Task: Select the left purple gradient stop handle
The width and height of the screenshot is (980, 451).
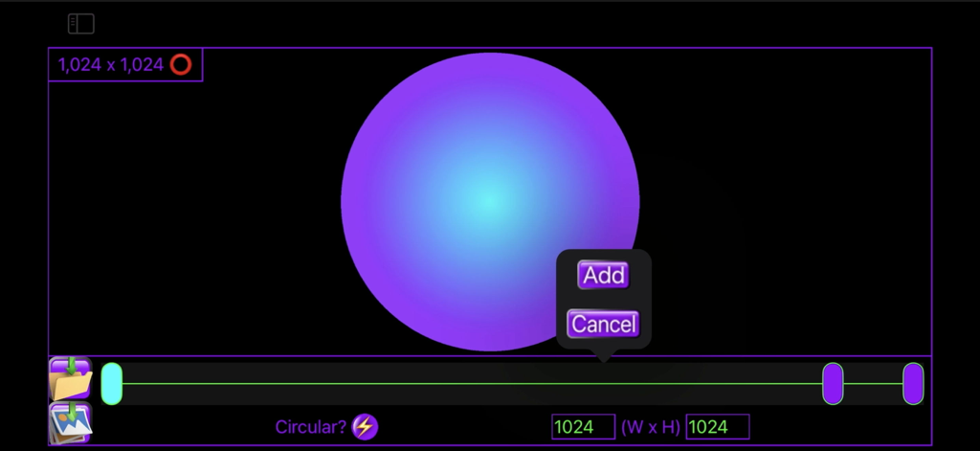Action: 833,383
